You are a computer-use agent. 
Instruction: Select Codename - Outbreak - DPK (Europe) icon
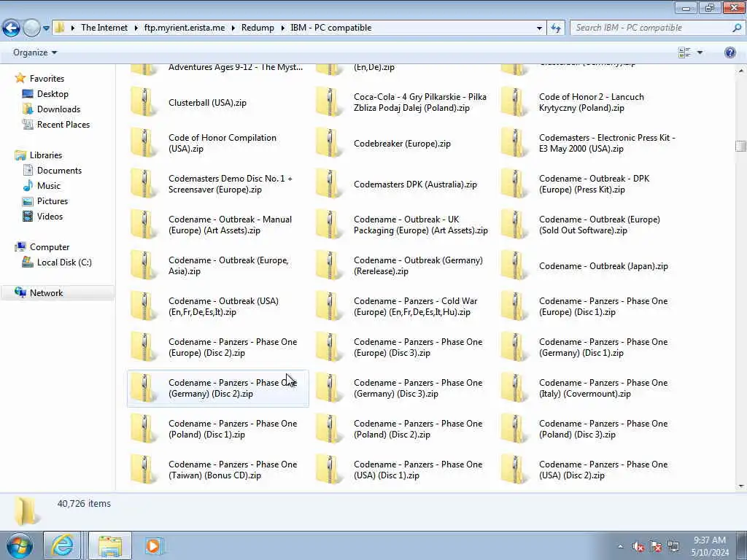click(x=514, y=184)
